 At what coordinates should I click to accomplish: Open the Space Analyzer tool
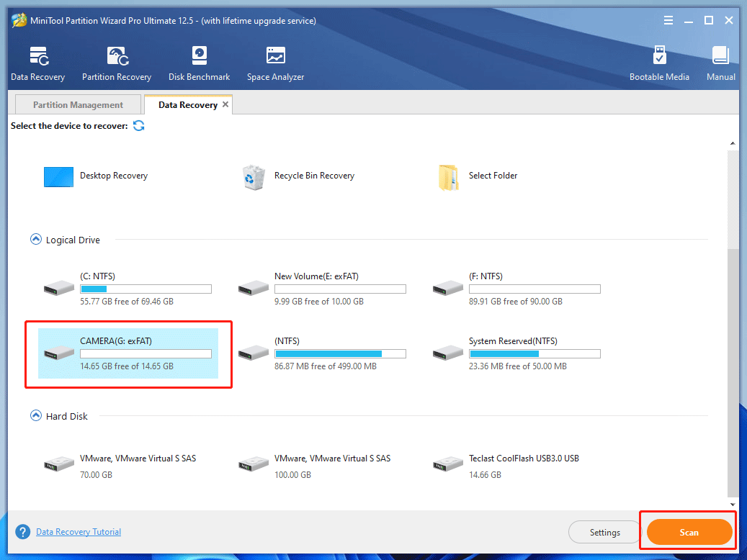[x=275, y=64]
